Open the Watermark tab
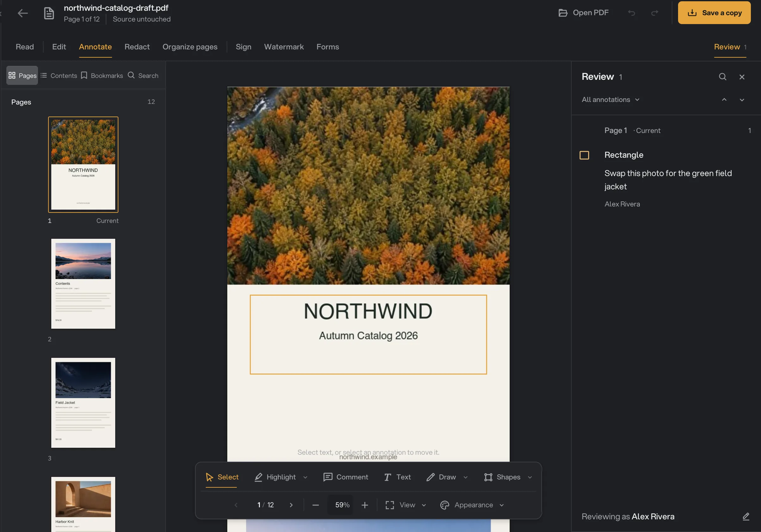 (284, 47)
